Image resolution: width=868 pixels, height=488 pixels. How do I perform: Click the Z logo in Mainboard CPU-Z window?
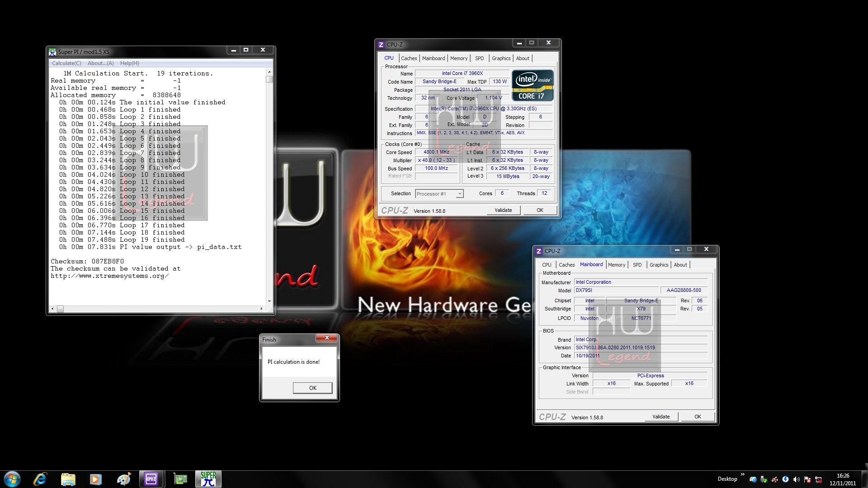(539, 251)
